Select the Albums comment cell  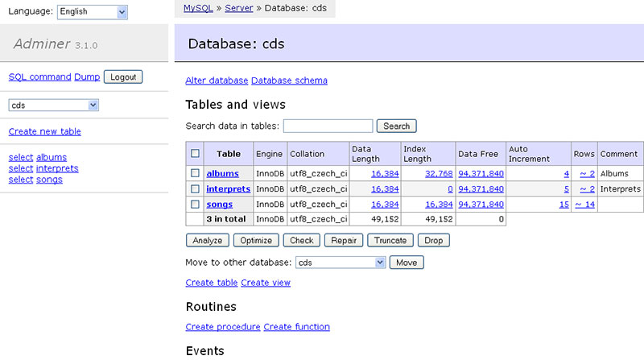[620, 173]
